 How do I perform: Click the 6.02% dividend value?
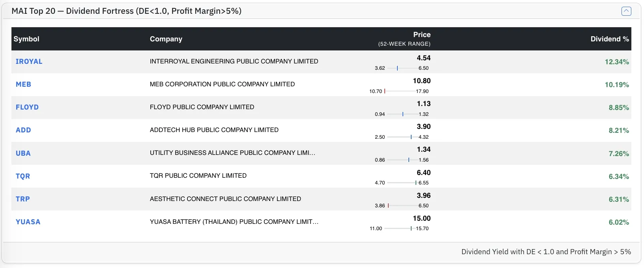[619, 222]
